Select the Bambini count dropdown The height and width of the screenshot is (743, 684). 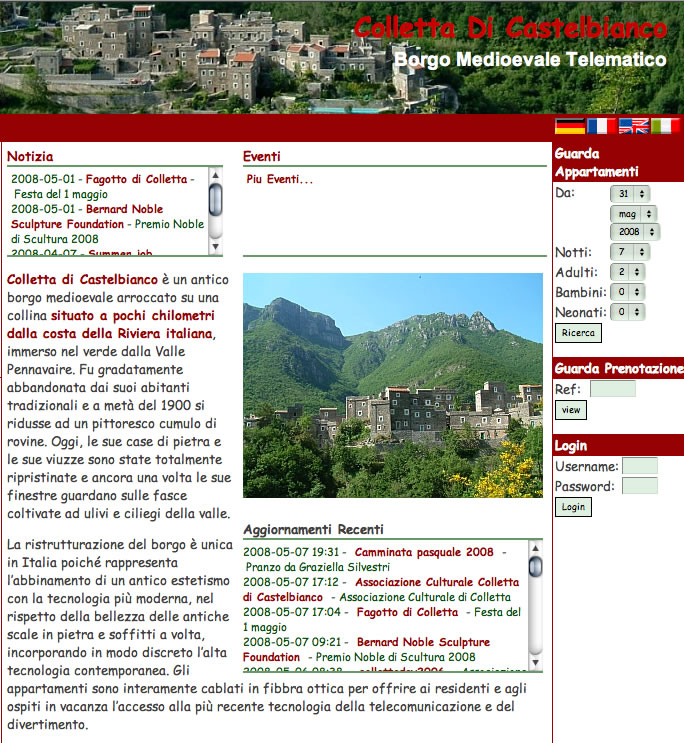pos(628,292)
